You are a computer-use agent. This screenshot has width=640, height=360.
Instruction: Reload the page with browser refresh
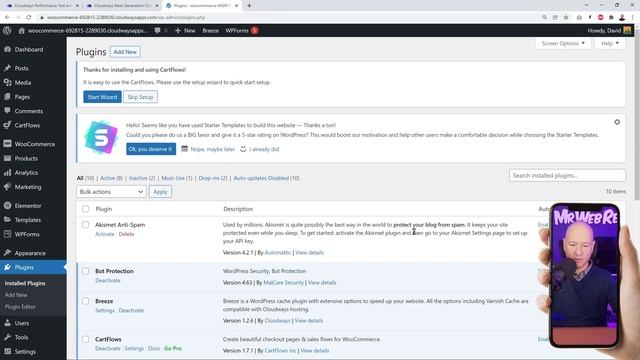tap(29, 17)
